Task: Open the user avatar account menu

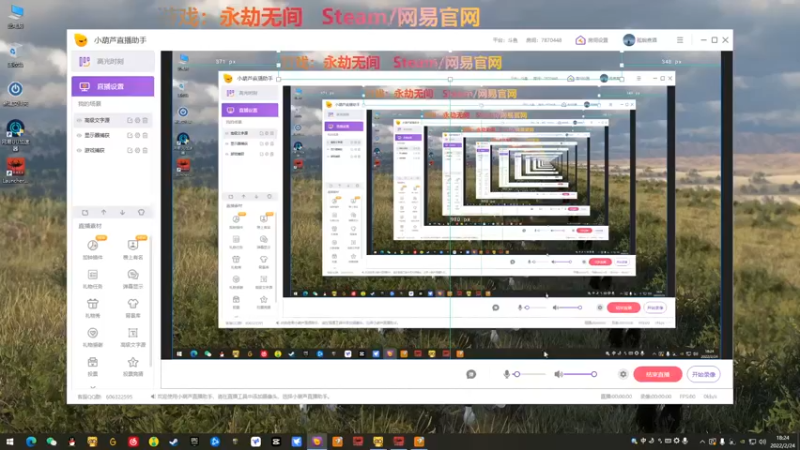Action: (640, 40)
